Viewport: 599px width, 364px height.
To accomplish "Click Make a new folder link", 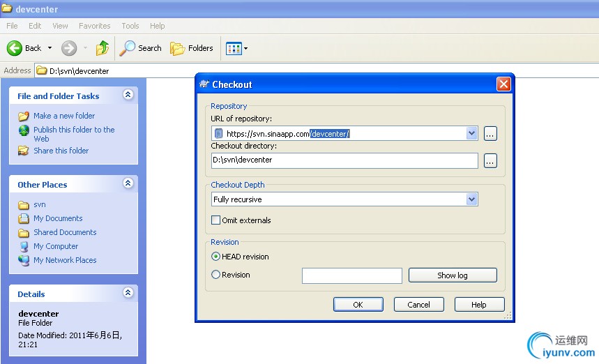I will point(64,116).
